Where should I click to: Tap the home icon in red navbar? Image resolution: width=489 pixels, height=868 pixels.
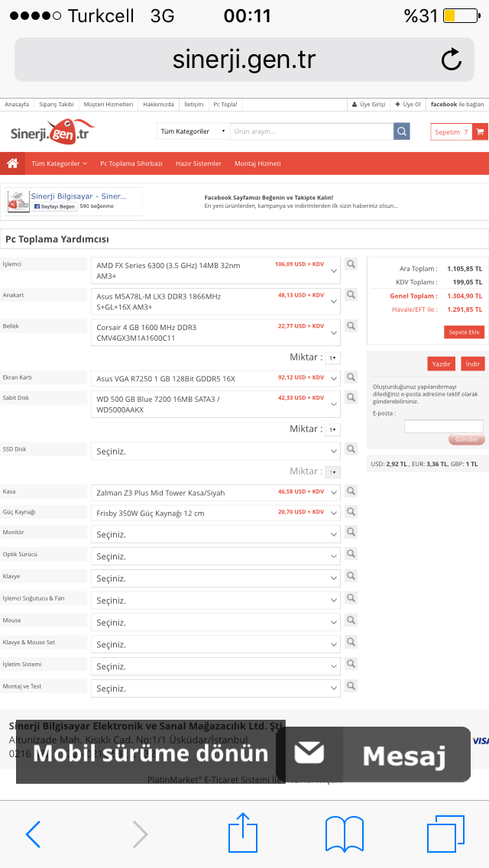tap(12, 164)
